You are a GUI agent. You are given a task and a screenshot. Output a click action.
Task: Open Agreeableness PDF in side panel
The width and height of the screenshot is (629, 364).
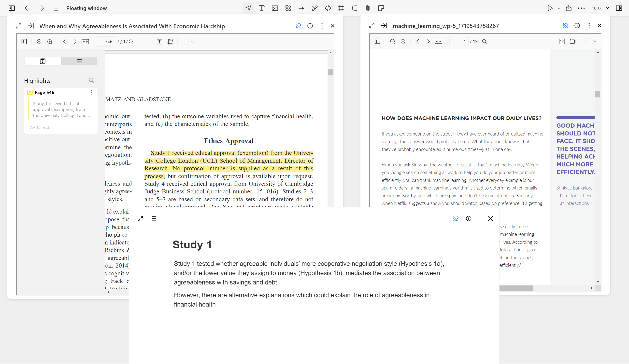[x=31, y=26]
